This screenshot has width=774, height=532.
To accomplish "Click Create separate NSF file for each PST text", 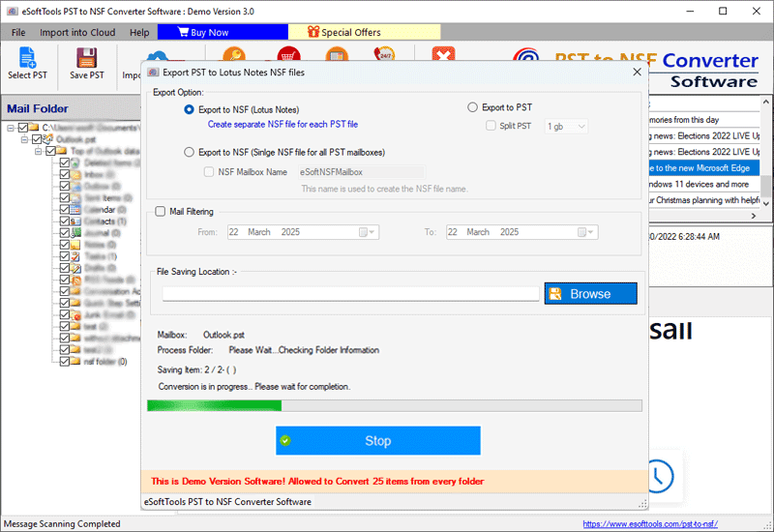I will 283,125.
